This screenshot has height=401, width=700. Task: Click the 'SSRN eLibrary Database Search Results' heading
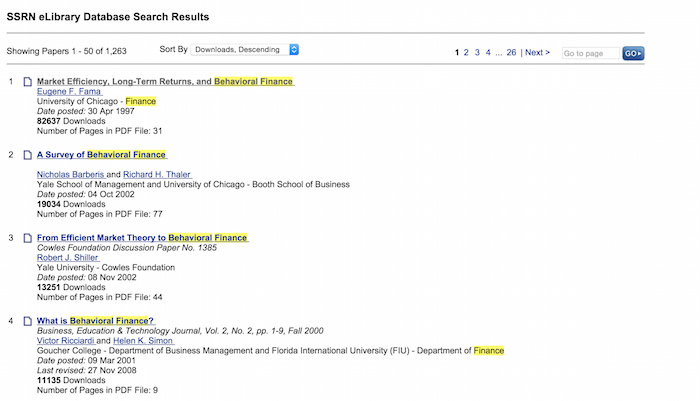[108, 17]
